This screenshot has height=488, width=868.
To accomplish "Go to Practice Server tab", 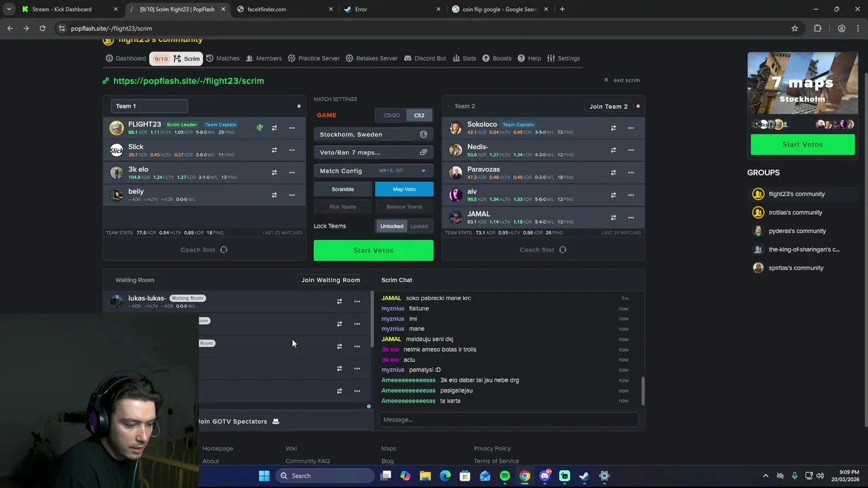I will click(313, 58).
